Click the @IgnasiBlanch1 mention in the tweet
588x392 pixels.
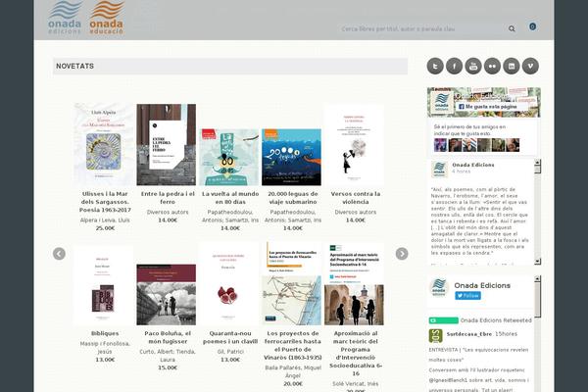(448, 380)
